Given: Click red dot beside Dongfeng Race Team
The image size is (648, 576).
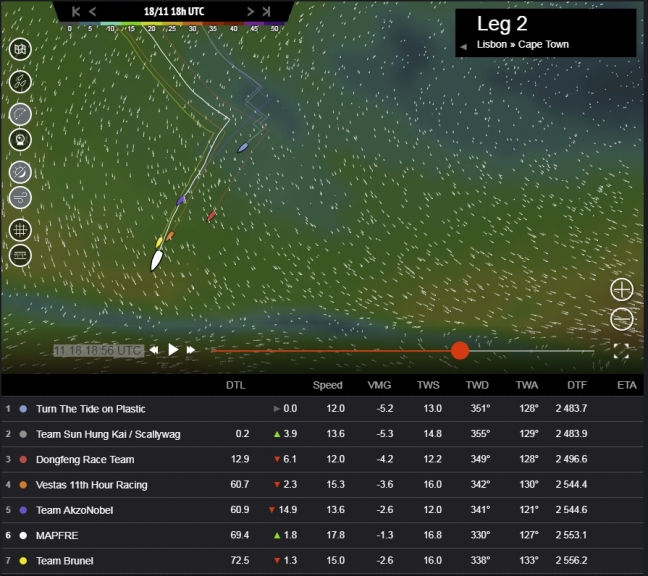Looking at the screenshot, I should click(23, 459).
